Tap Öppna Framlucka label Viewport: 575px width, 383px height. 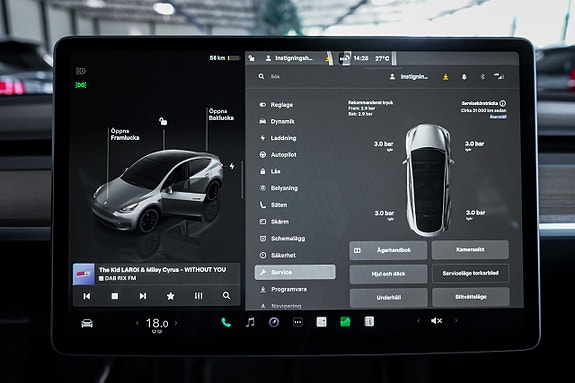pyautogui.click(x=125, y=134)
